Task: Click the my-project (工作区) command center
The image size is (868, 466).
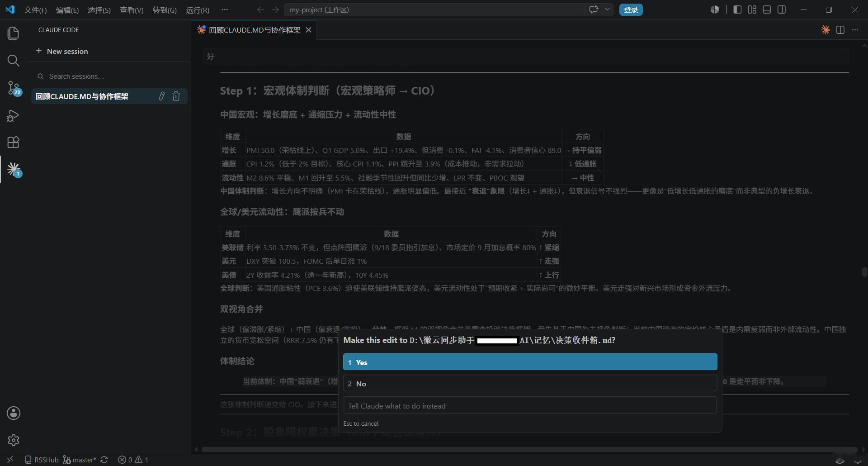Action: [434, 10]
